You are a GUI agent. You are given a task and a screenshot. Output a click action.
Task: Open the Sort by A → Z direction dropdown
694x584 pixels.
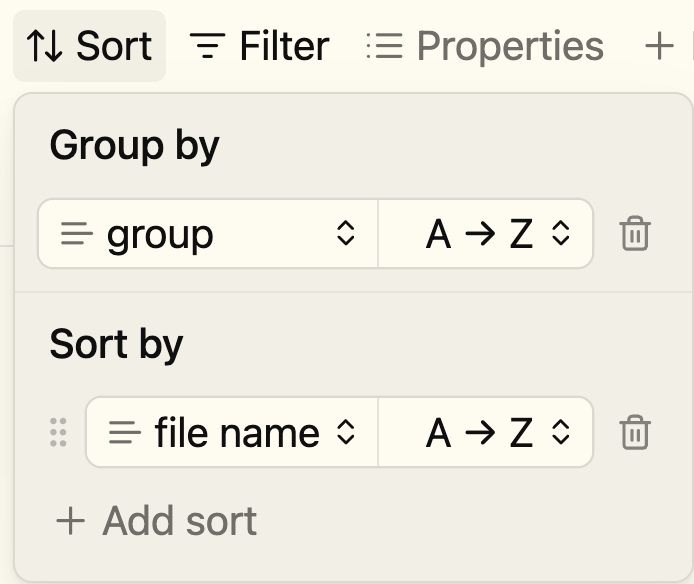(x=486, y=433)
